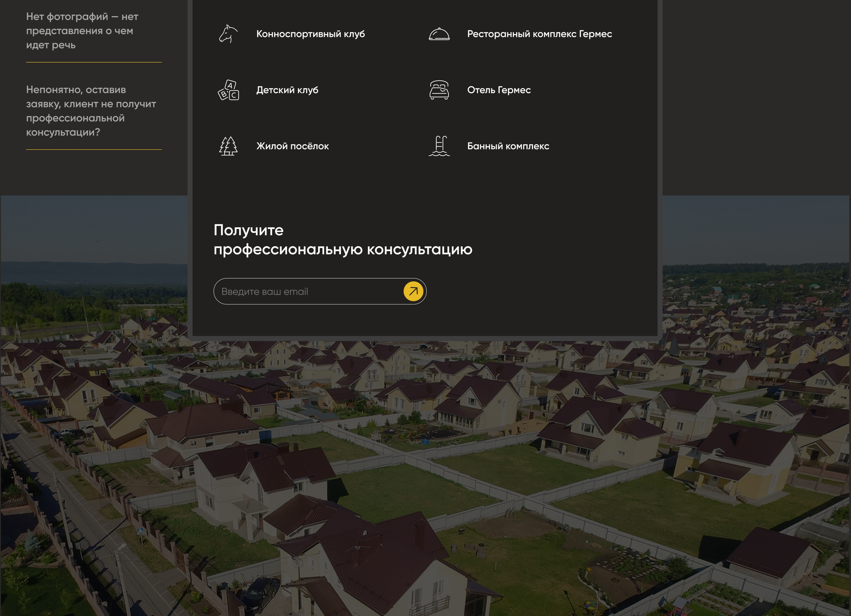This screenshot has width=851, height=616.
Task: Go to the Банный комплекс entry
Action: click(x=508, y=146)
